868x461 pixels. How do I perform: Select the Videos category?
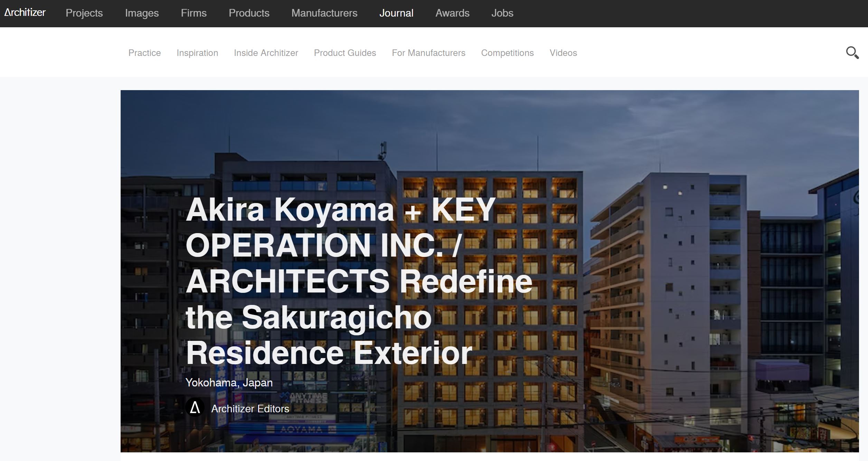563,53
